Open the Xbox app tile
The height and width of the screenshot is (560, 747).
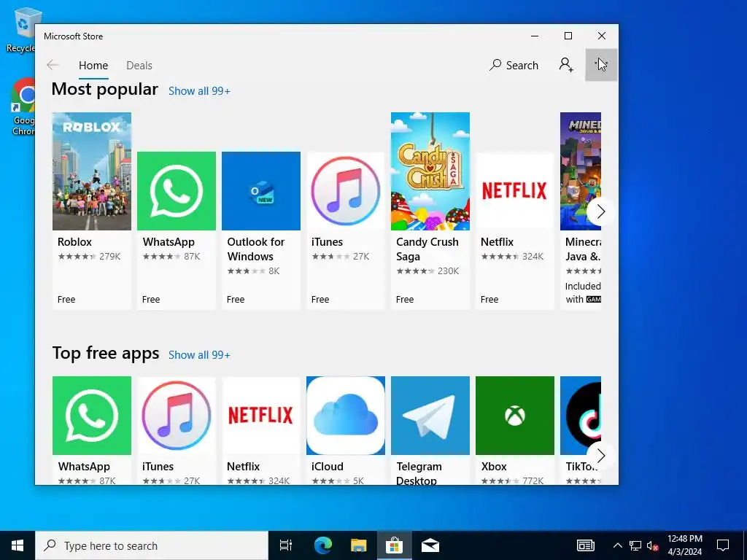pyautogui.click(x=514, y=430)
